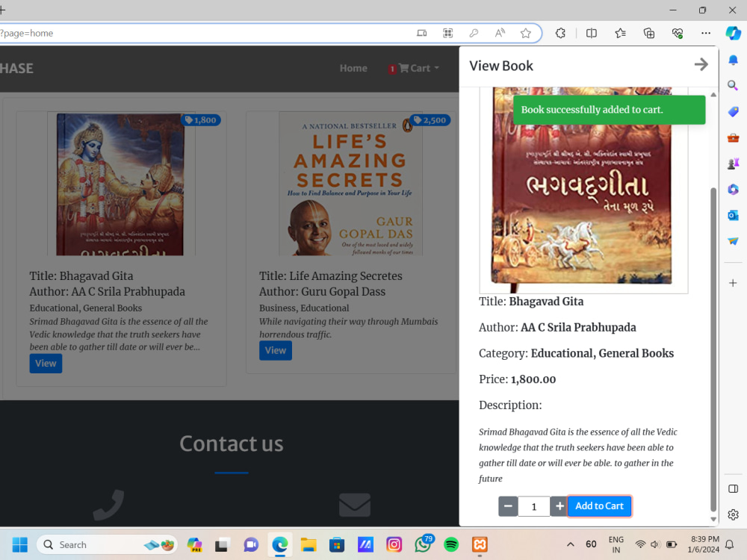Click the View Book panel scrollbar
Viewport: 747px width, 560px height.
[x=713, y=349]
